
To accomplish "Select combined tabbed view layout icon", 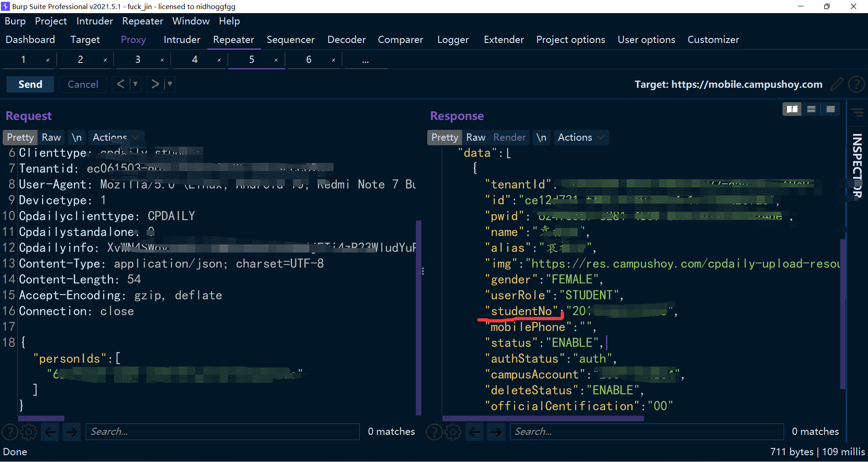I will pos(830,109).
